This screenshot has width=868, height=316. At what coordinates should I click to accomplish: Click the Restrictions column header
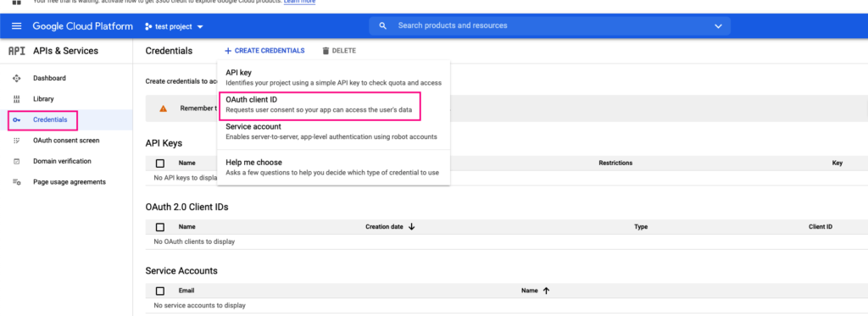(x=615, y=164)
